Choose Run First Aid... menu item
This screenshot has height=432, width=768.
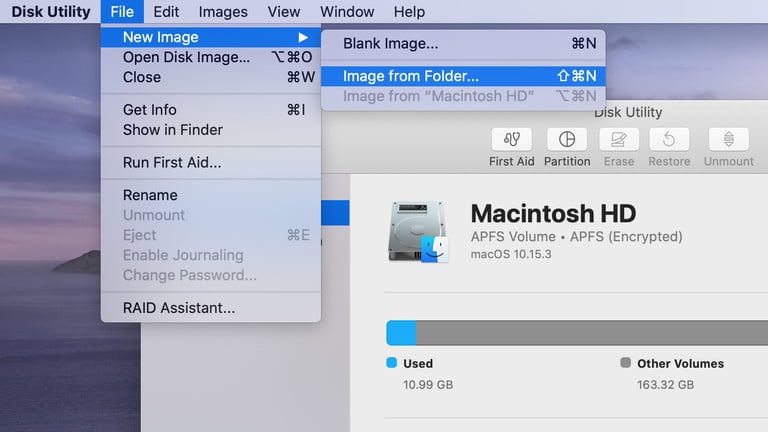(211, 163)
